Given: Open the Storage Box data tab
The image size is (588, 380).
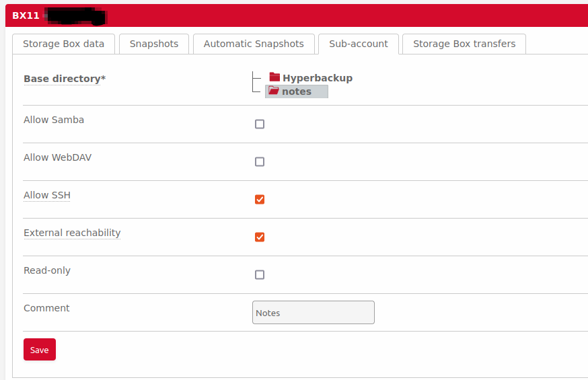Looking at the screenshot, I should (63, 44).
